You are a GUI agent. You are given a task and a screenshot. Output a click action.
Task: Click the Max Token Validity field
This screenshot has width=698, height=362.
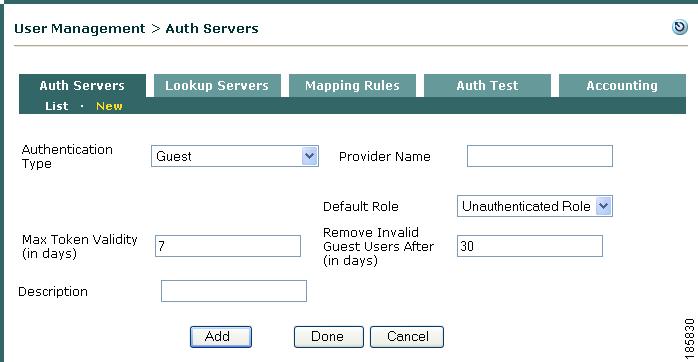coord(227,246)
